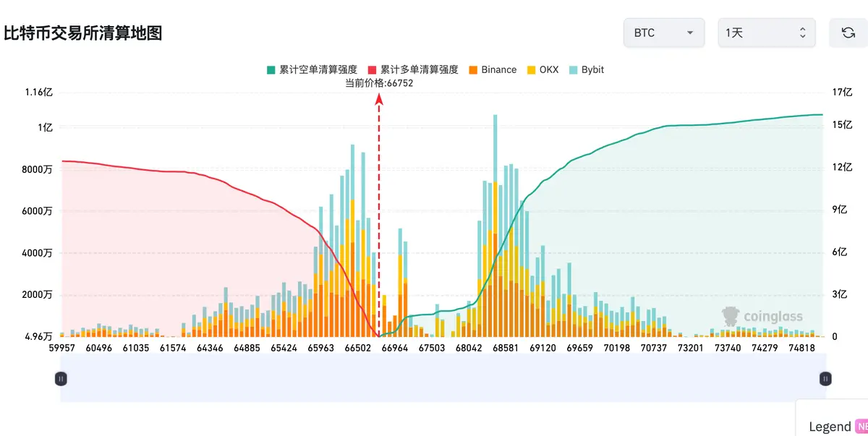Click left axis value 4.96万
Viewport: 868px width, 436px height.
(38, 336)
